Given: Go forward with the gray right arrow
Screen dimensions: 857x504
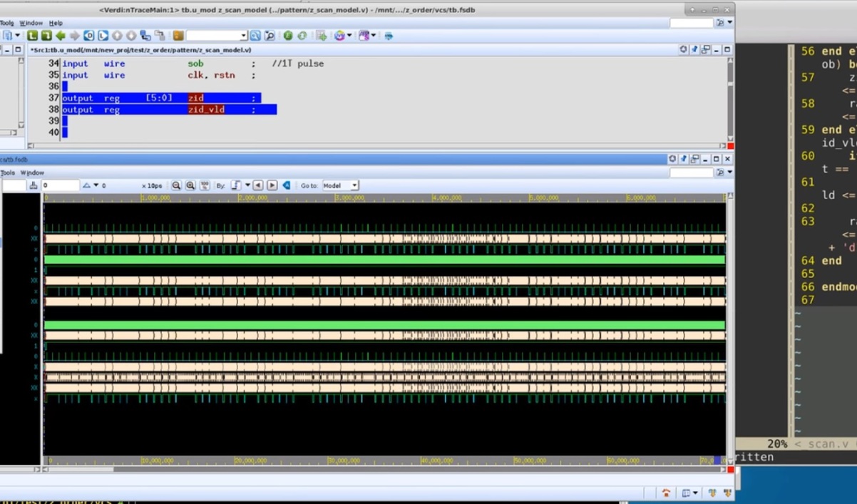Looking at the screenshot, I should 74,36.
